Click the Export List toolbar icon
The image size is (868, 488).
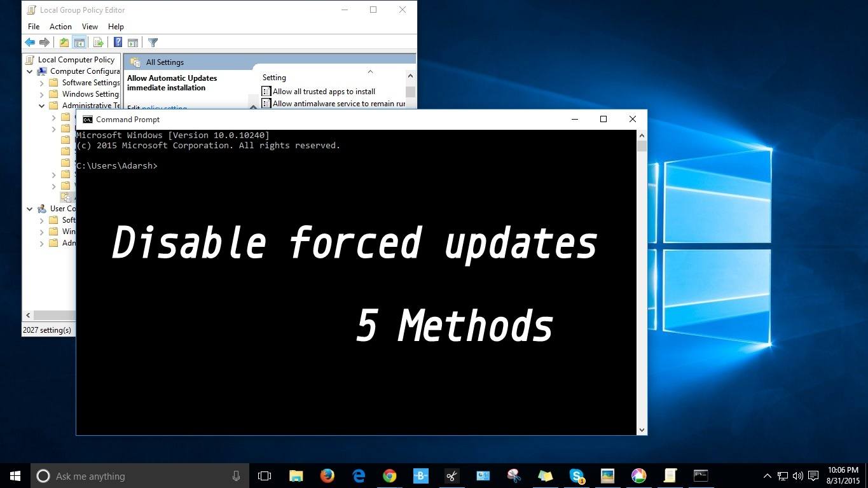click(98, 43)
